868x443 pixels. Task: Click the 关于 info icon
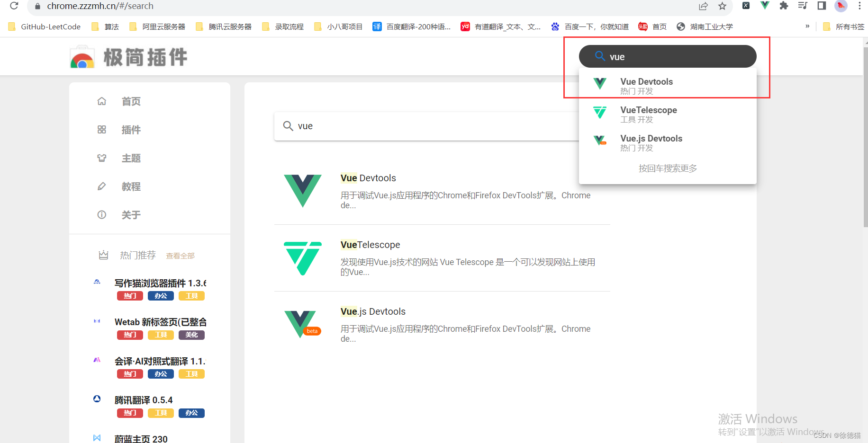[x=101, y=214]
